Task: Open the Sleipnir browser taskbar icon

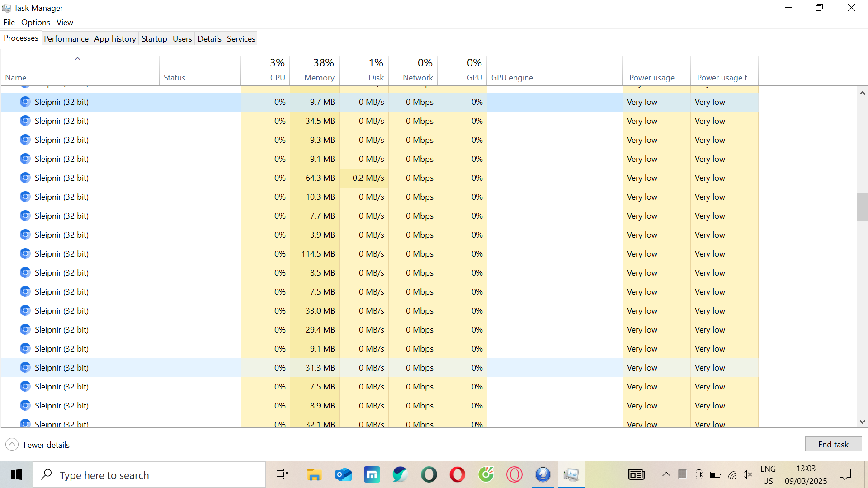Action: click(x=542, y=475)
